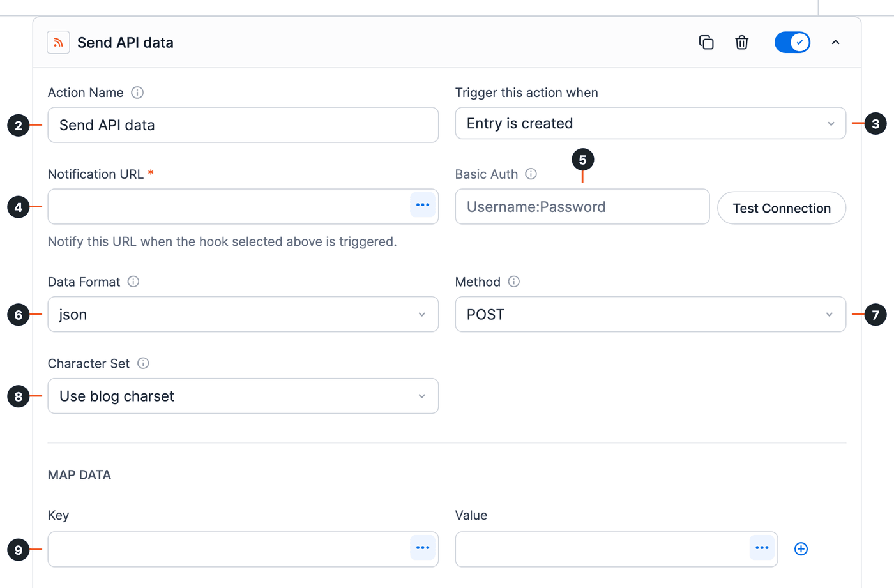Click the 'Notify this URL when the hook' hint
894x588 pixels.
(222, 241)
